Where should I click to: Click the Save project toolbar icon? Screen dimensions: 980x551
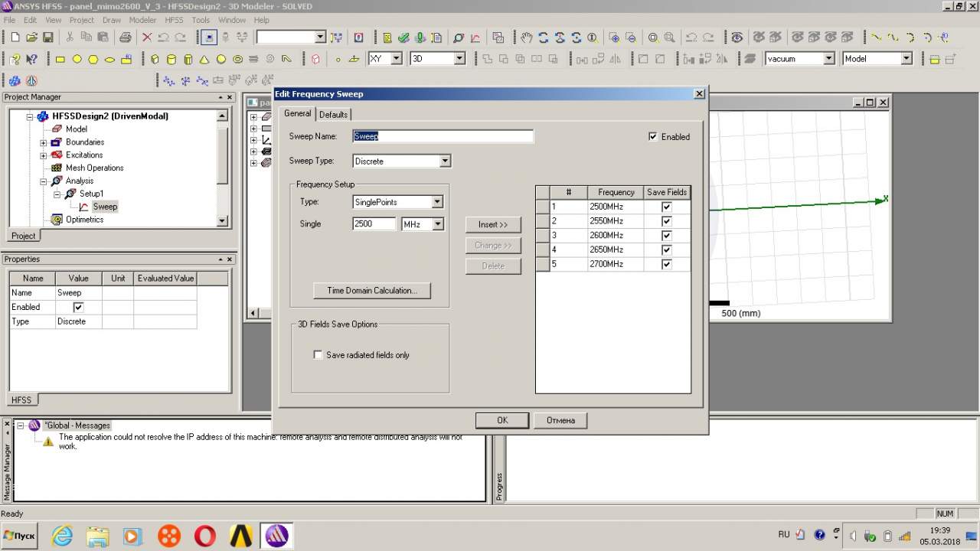[47, 37]
